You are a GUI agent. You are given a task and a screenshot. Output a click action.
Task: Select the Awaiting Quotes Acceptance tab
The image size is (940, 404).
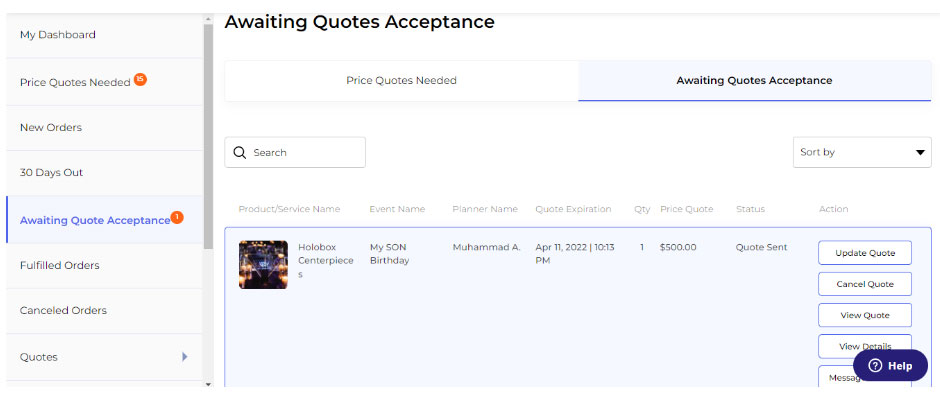pos(754,81)
